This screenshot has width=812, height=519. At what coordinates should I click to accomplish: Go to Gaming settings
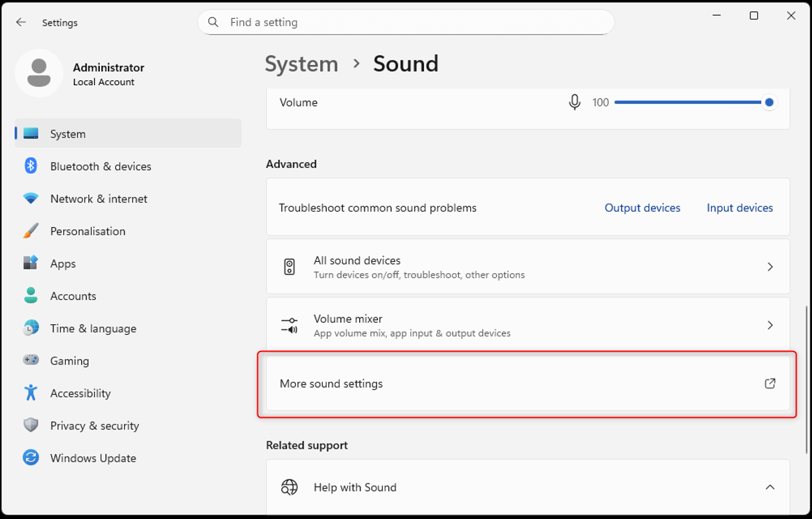point(129,360)
